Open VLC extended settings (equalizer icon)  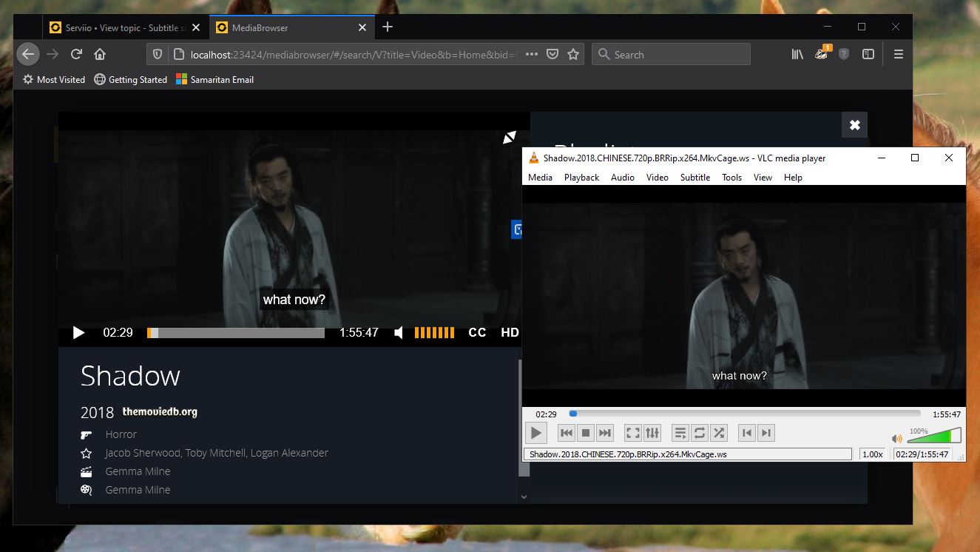pos(652,433)
